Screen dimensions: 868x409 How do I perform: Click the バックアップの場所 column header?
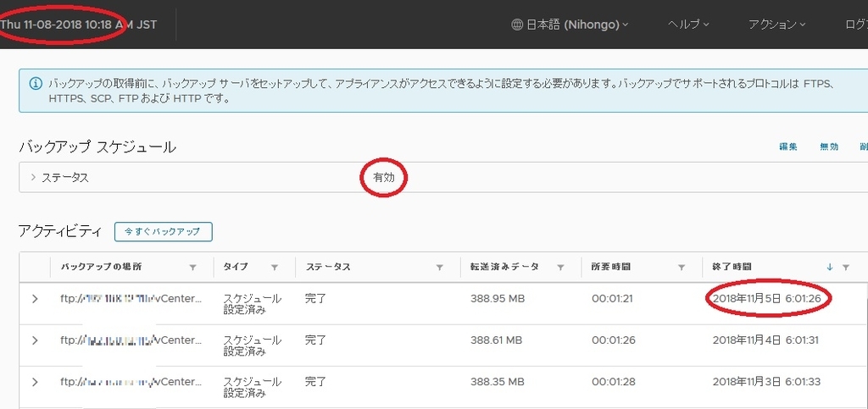click(102, 267)
